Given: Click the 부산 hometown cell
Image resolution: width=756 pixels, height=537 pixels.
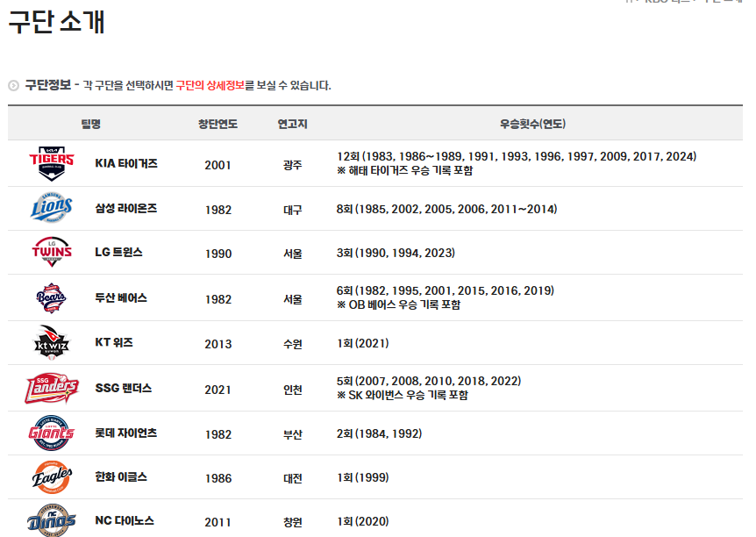Looking at the screenshot, I should (x=293, y=434).
